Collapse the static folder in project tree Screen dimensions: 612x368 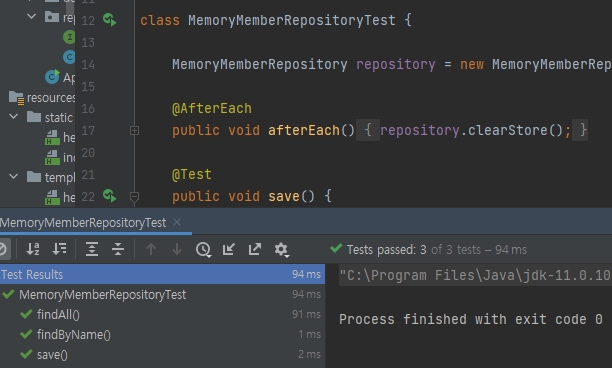coord(13,117)
